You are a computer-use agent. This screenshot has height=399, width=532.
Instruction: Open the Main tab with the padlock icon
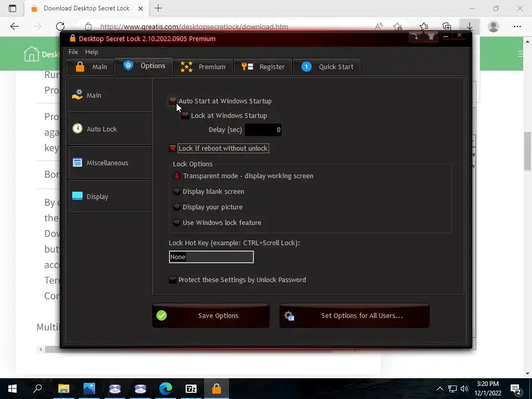pos(90,67)
